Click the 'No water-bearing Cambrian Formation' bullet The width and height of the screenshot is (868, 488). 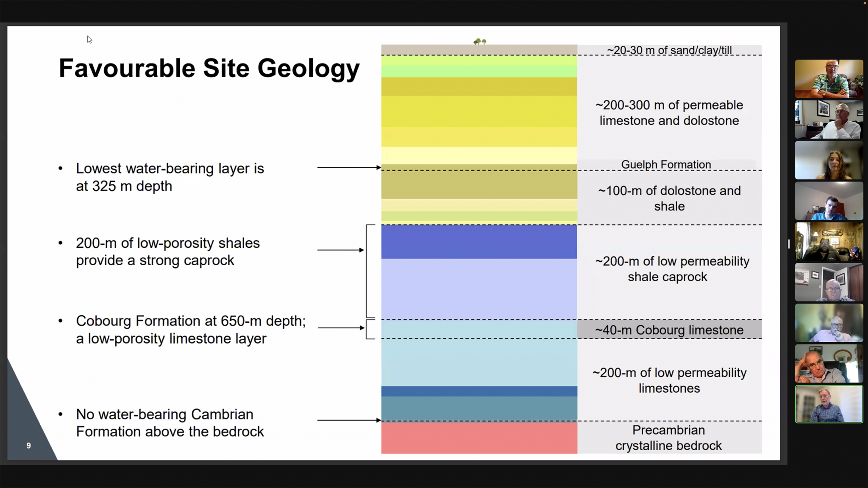170,422
